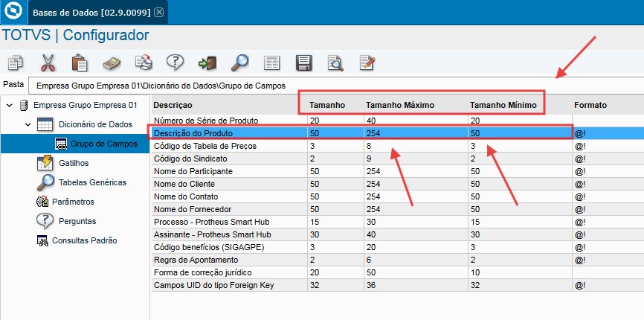Select row Número de Série de Produto
The height and width of the screenshot is (320, 644).
pos(398,121)
